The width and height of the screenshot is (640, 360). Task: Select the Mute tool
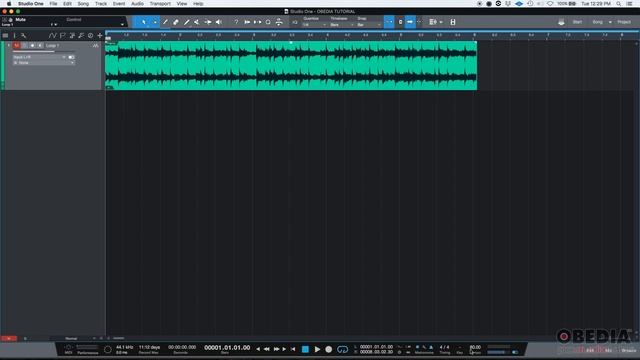coord(197,22)
